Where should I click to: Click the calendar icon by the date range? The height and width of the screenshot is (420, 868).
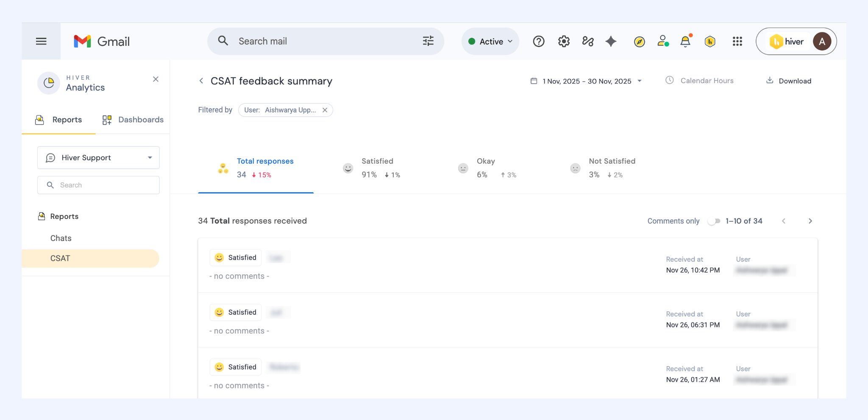pos(534,81)
